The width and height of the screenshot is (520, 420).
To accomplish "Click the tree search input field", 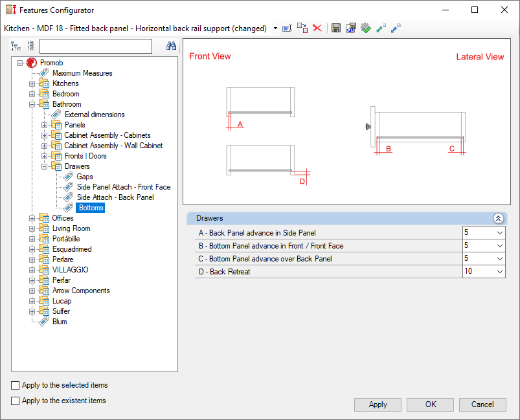I will click(96, 46).
